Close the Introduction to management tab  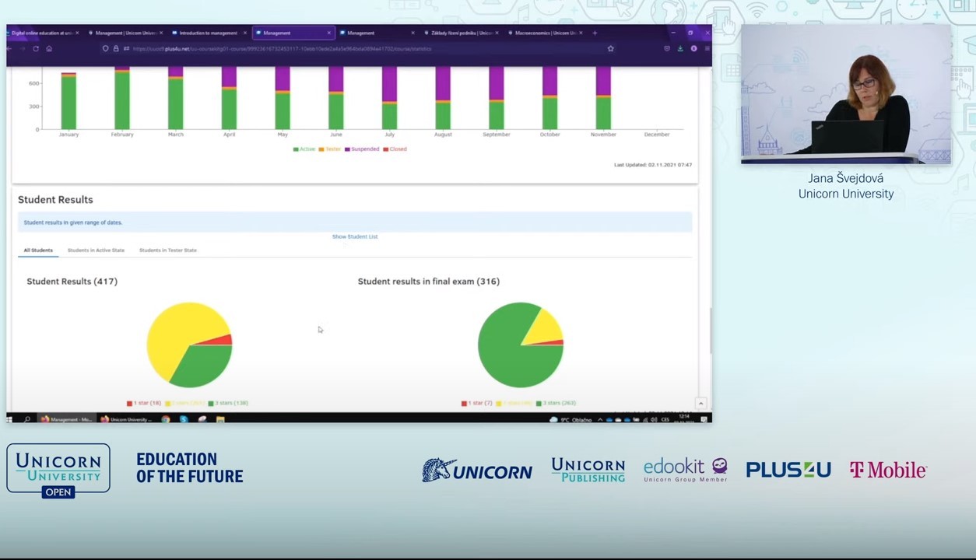(245, 33)
